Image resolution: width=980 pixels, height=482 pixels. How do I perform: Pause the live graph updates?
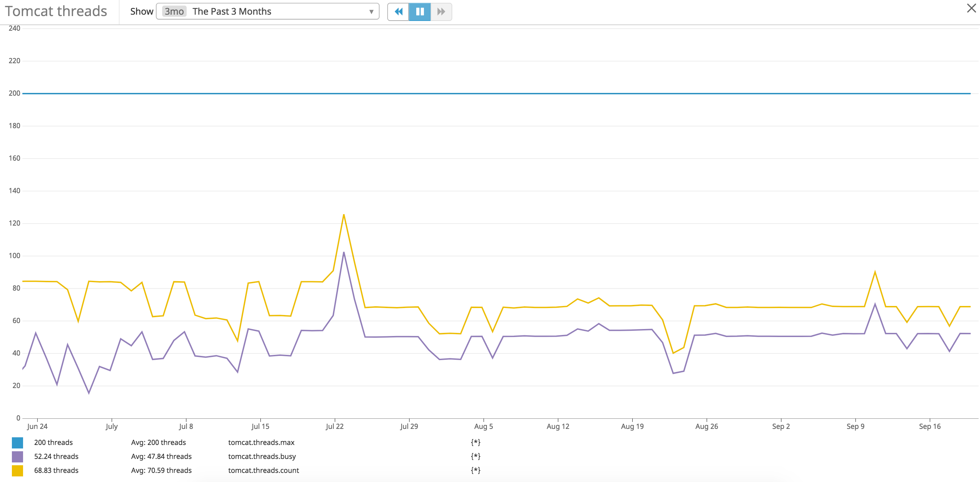click(x=420, y=12)
